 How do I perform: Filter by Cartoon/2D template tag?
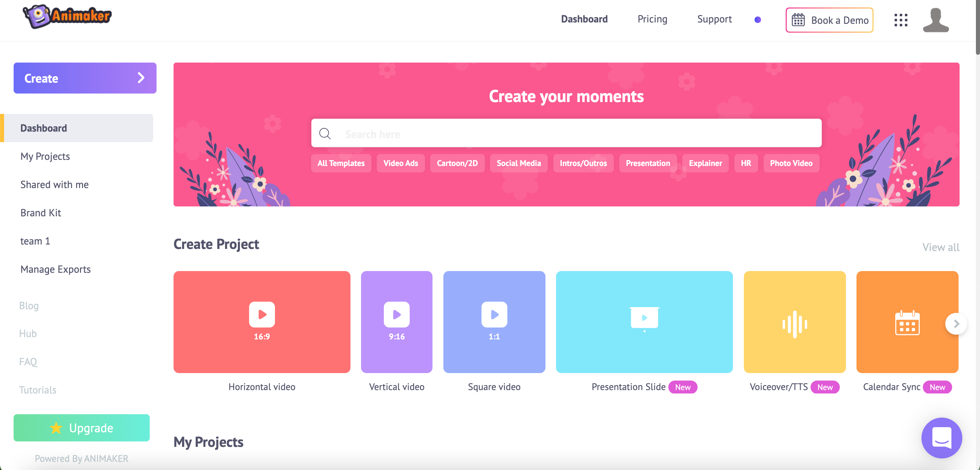pos(457,163)
